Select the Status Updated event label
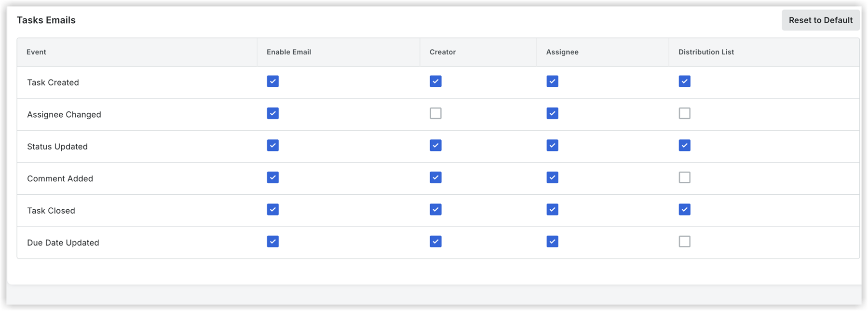This screenshot has width=868, height=311. [57, 147]
